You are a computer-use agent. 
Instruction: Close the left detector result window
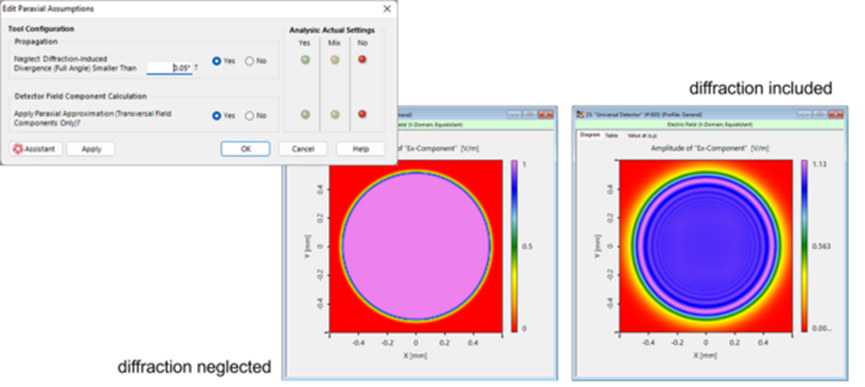click(x=546, y=115)
